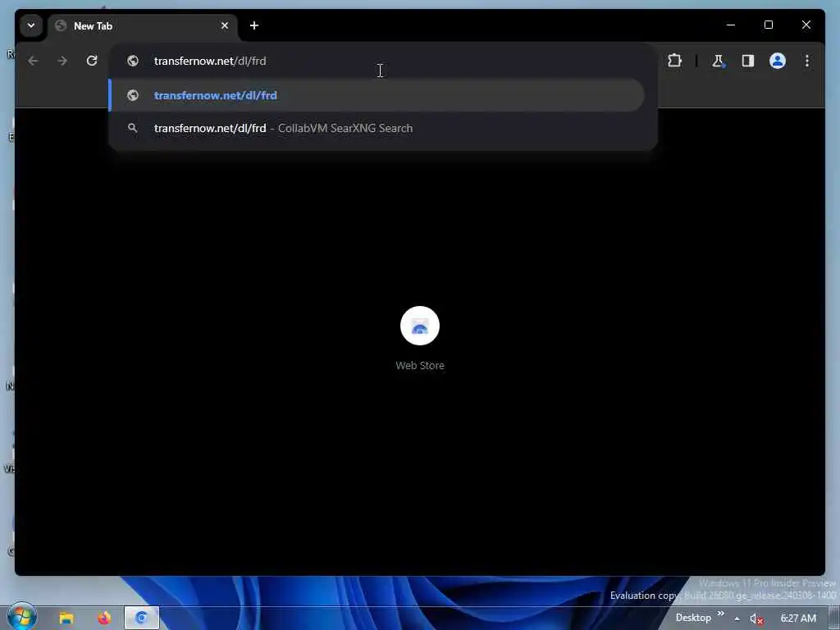Open the Start menu orb
The width and height of the screenshot is (840, 630).
(x=22, y=617)
